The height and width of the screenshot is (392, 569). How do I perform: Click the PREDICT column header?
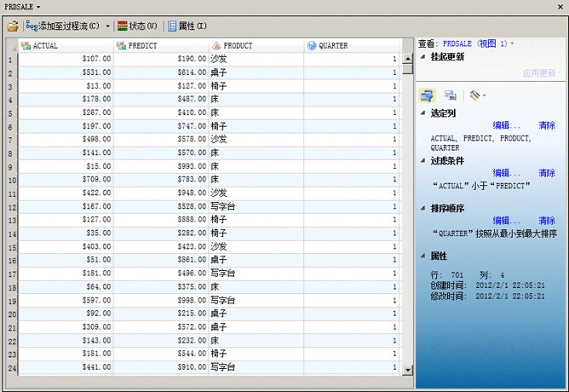pos(161,46)
